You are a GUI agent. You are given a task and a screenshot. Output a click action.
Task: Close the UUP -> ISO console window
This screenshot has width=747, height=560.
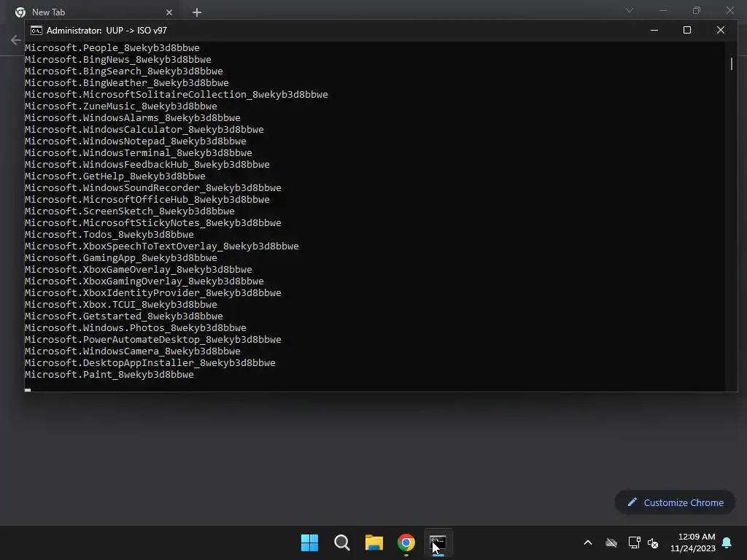click(720, 30)
